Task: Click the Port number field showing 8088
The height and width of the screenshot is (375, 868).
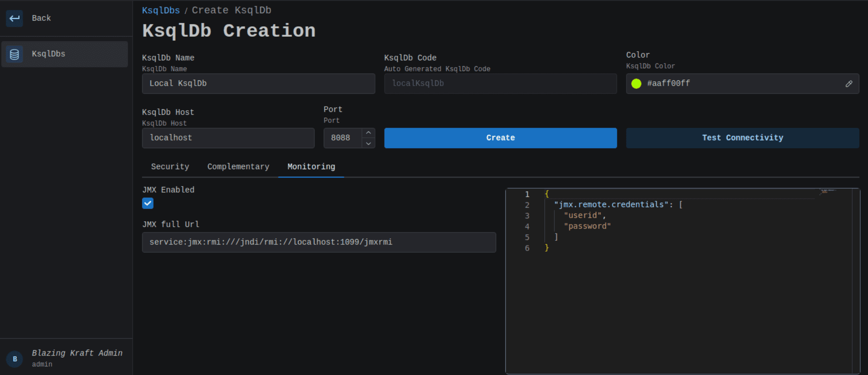Action: (343, 138)
